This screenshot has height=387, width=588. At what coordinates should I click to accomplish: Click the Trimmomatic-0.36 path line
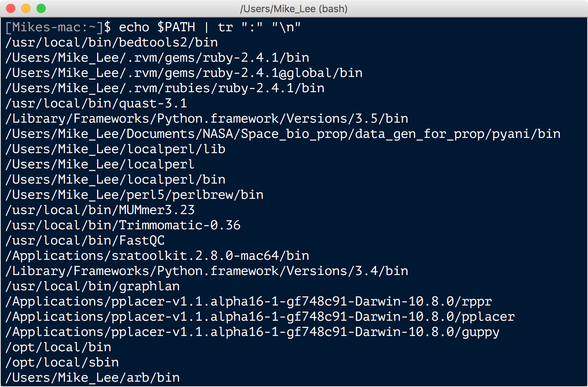pos(123,225)
